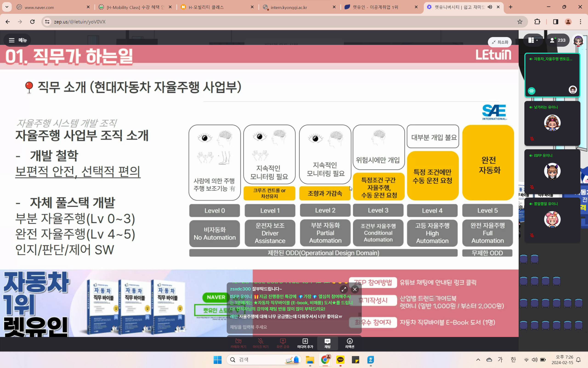
Task: Open the Chrome three-dot menu
Action: [580, 22]
